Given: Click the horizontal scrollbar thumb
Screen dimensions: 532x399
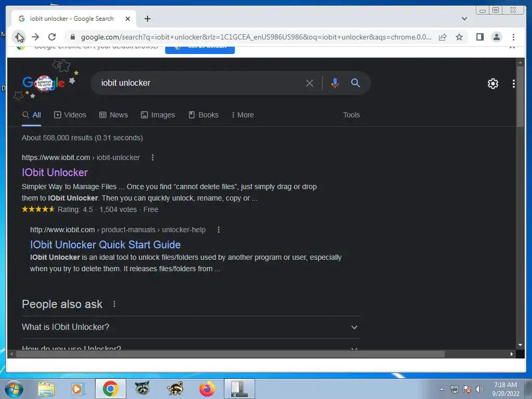Looking at the screenshot, I should coord(230,354).
